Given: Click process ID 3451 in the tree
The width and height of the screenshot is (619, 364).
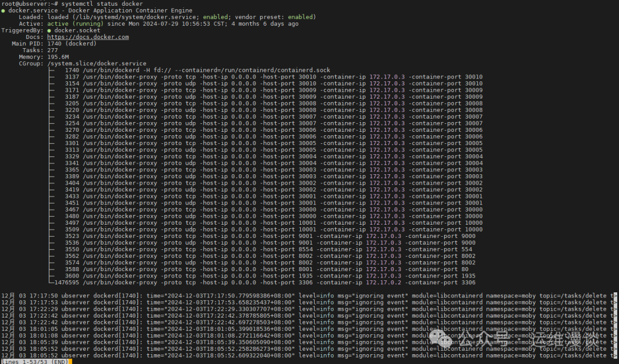Looking at the screenshot, I should click(x=72, y=203).
